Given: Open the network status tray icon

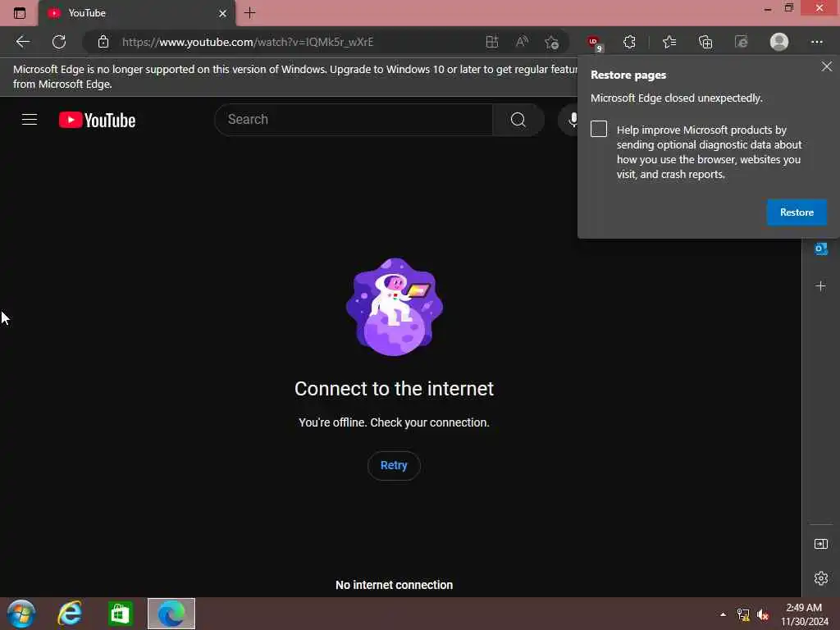Looking at the screenshot, I should tap(743, 614).
